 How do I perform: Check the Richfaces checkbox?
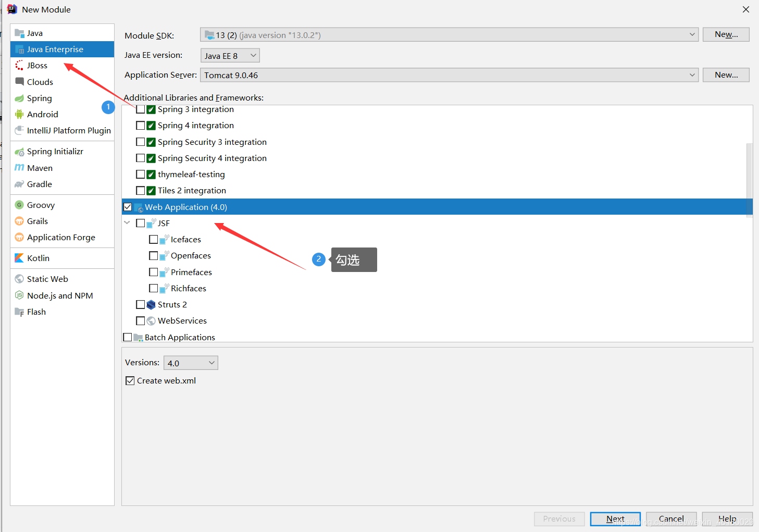coord(154,288)
